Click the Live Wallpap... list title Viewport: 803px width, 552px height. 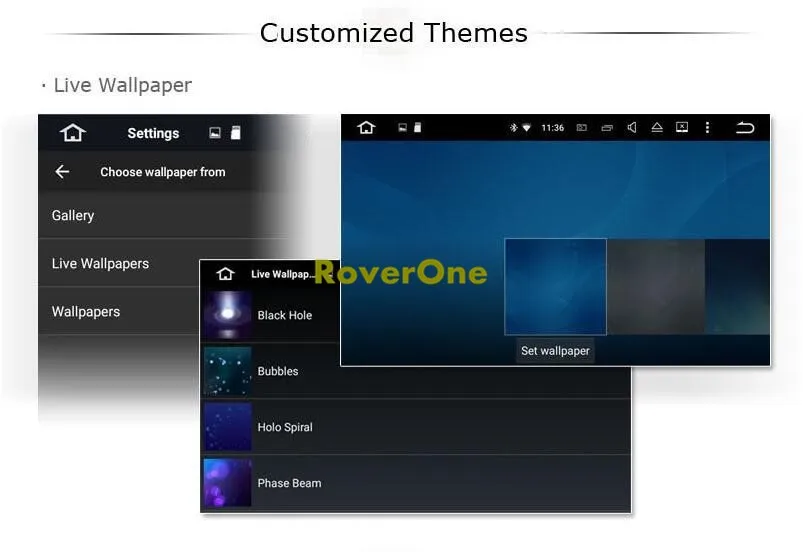point(281,274)
